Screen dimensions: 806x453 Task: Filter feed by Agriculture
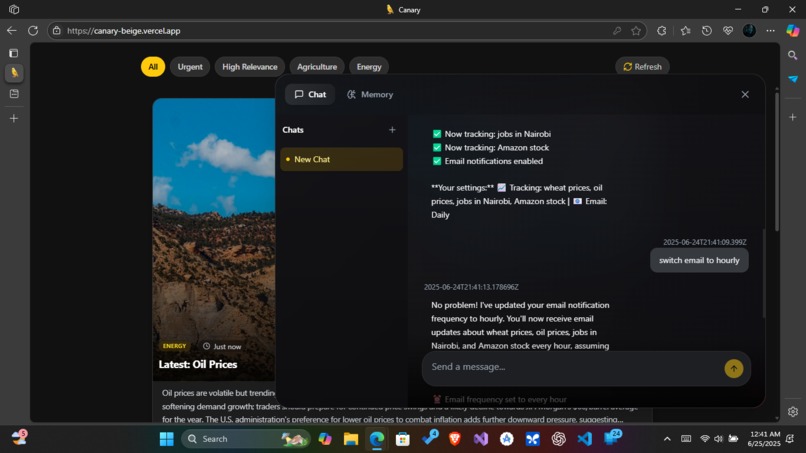pos(317,67)
